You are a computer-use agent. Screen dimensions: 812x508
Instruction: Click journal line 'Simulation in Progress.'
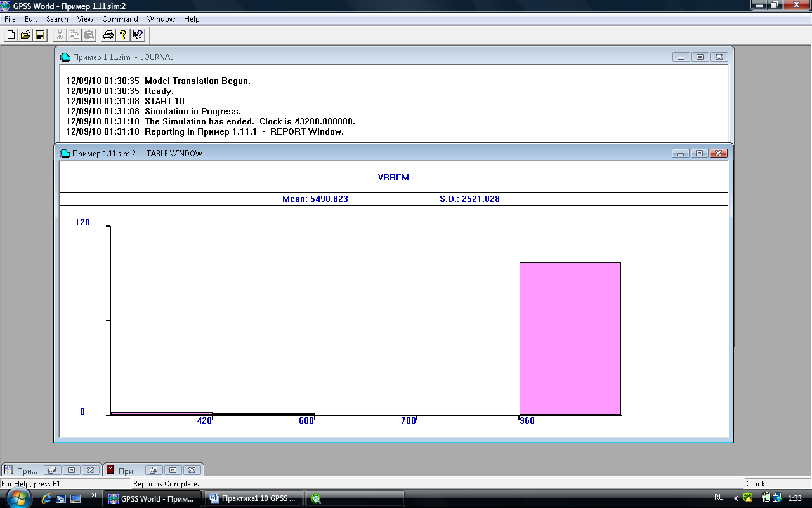click(193, 111)
